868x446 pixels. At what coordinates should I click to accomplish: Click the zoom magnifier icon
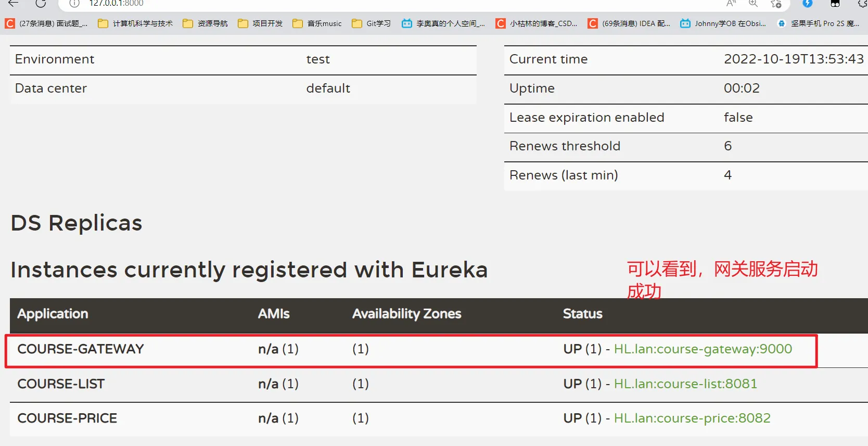point(753,3)
